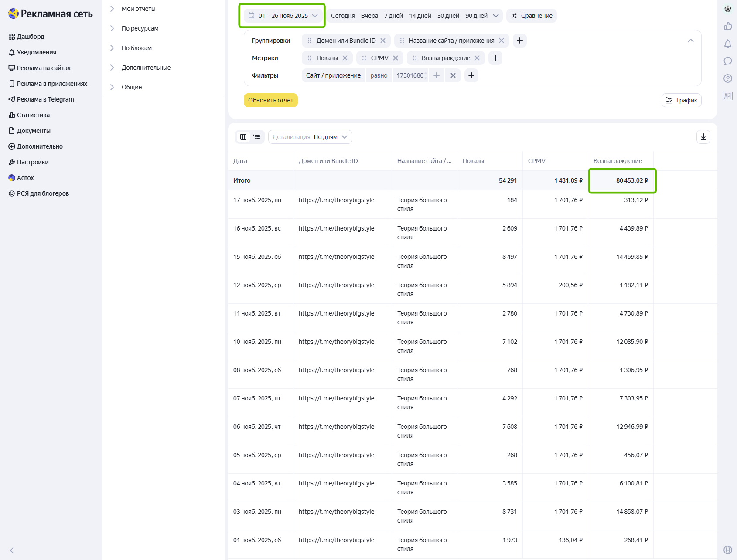Screen dimensions: 737x560
Task: Delete the Сайт / приложение filter
Action: click(453, 75)
